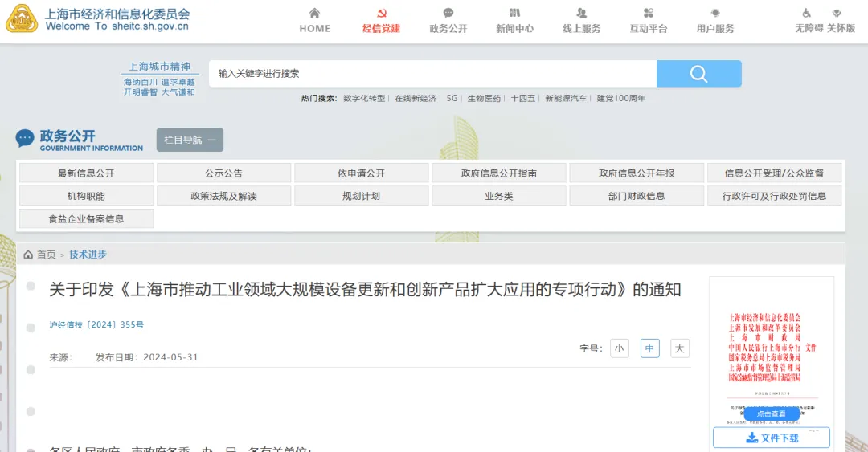Open 最新信息公开 section
Screen dimensions: 868x452
point(86,173)
